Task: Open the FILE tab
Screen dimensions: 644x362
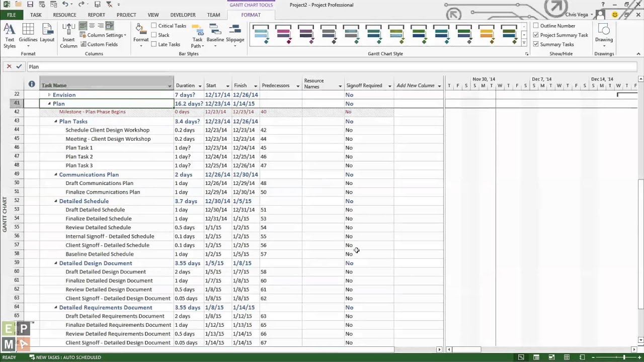Action: point(11,15)
